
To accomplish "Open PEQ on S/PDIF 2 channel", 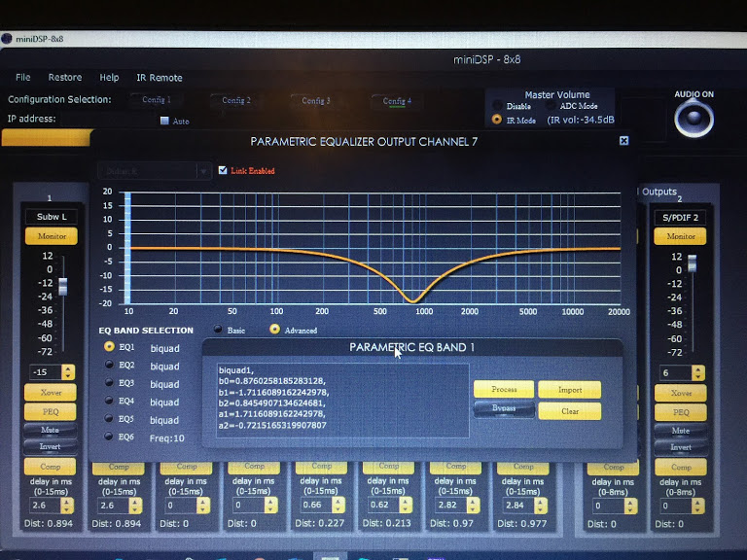I will [x=681, y=412].
